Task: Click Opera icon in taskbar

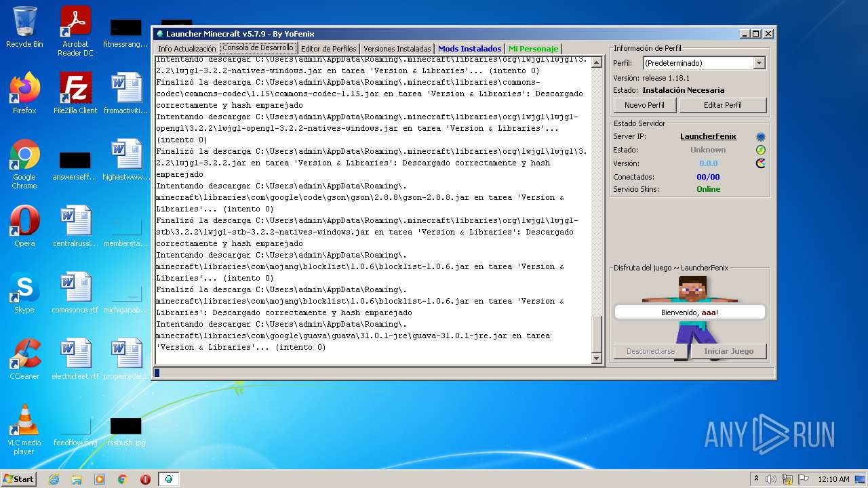Action: pyautogui.click(x=145, y=479)
